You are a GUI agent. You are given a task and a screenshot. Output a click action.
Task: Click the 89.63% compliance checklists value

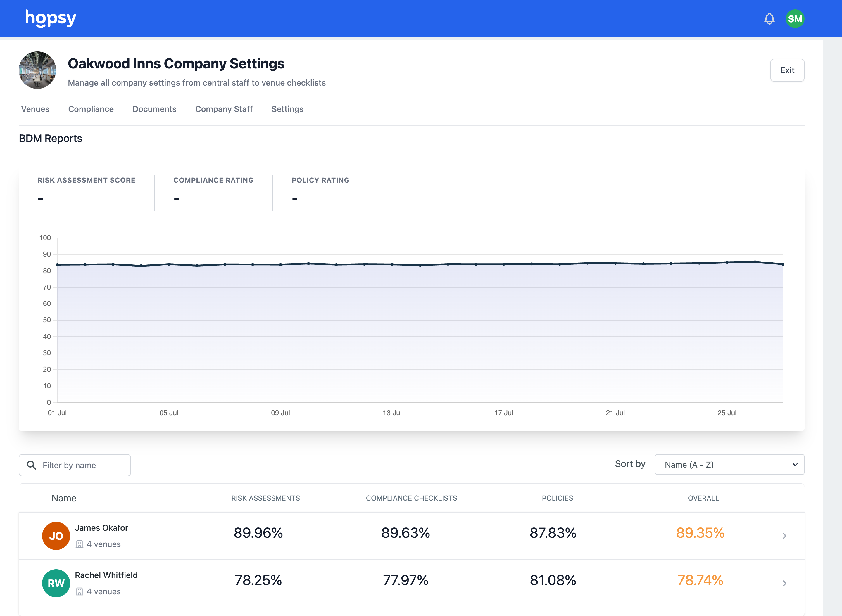(406, 533)
